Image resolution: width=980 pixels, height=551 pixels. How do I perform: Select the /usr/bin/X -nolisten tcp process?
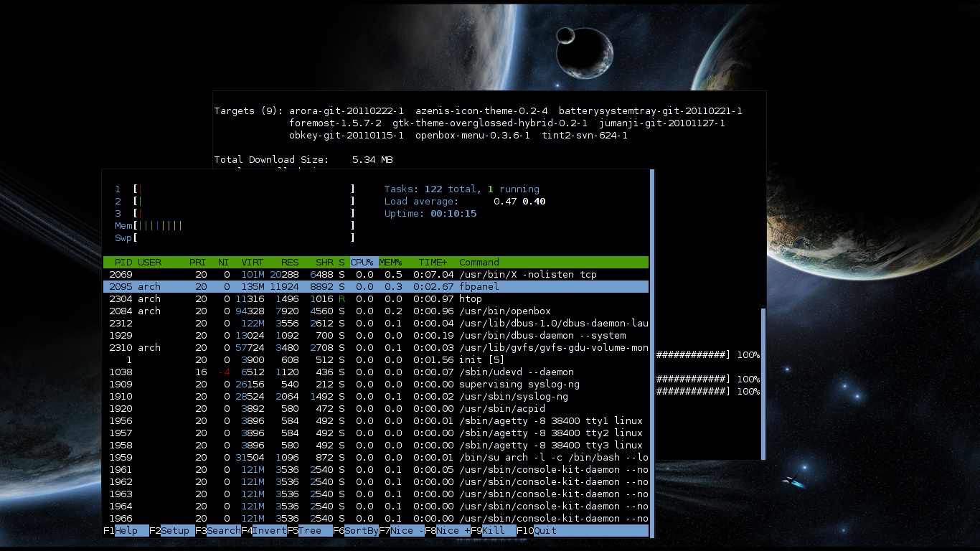click(376, 275)
